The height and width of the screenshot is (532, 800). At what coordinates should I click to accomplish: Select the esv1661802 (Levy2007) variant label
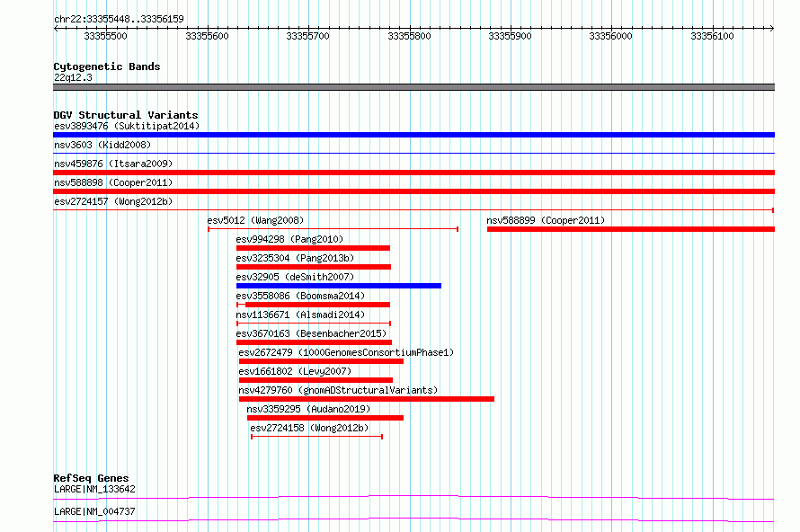tap(295, 371)
